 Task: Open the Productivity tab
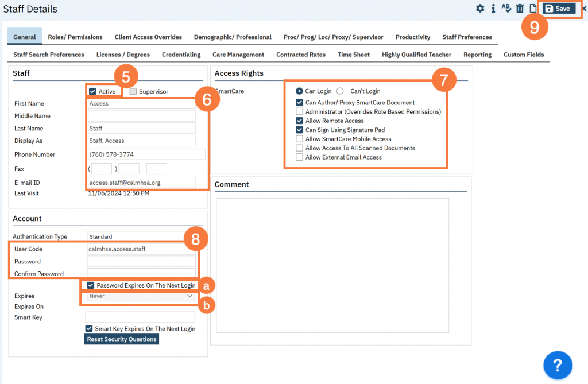412,37
